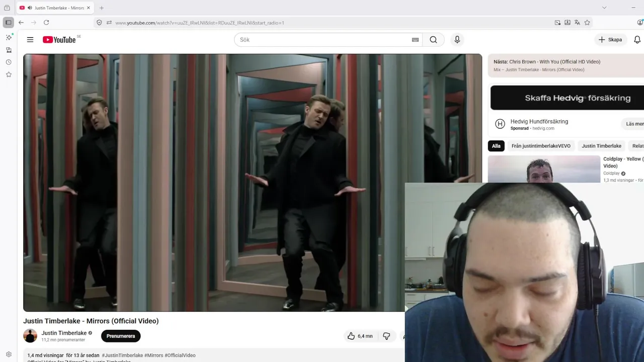644x362 pixels.
Task: Open the Justin Timberlake channel name link
Action: point(64,333)
